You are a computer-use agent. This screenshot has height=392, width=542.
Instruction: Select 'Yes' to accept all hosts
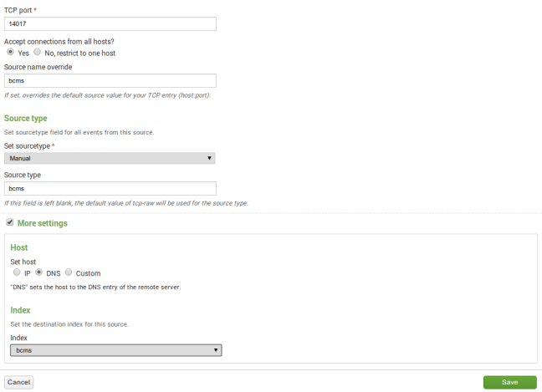(10, 52)
